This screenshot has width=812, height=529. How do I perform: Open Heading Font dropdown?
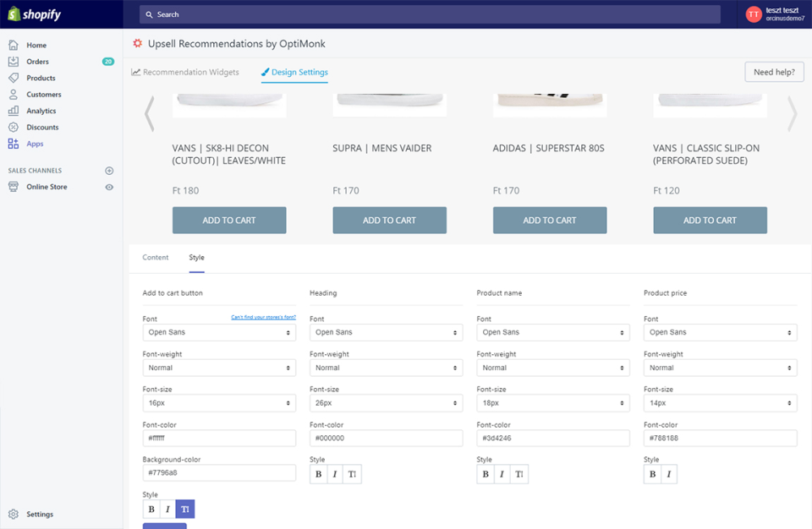click(x=387, y=332)
